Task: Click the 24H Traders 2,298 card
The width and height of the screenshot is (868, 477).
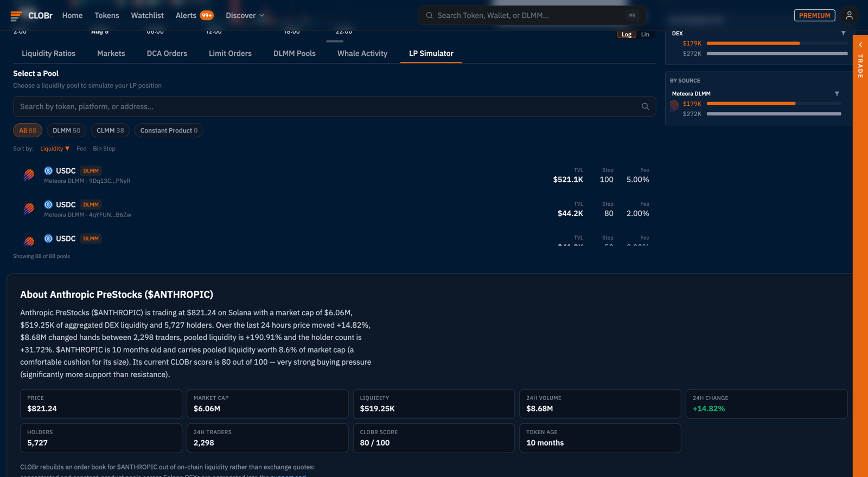Action: (267, 438)
